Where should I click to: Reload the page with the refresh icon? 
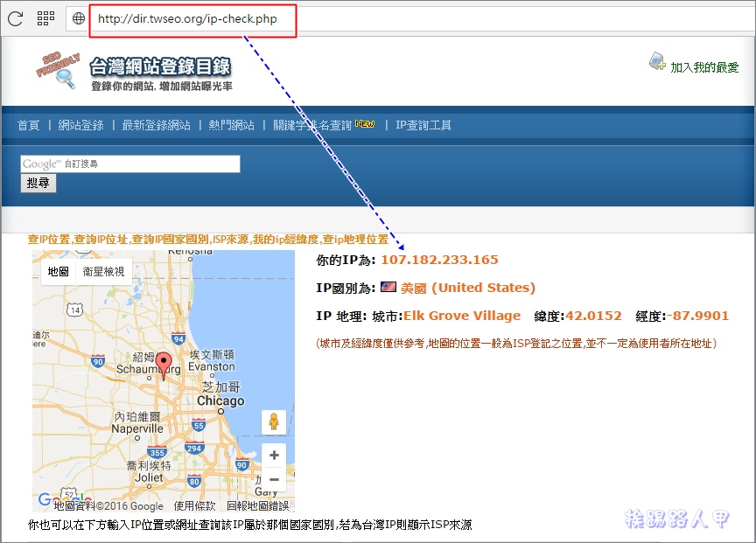pyautogui.click(x=15, y=18)
